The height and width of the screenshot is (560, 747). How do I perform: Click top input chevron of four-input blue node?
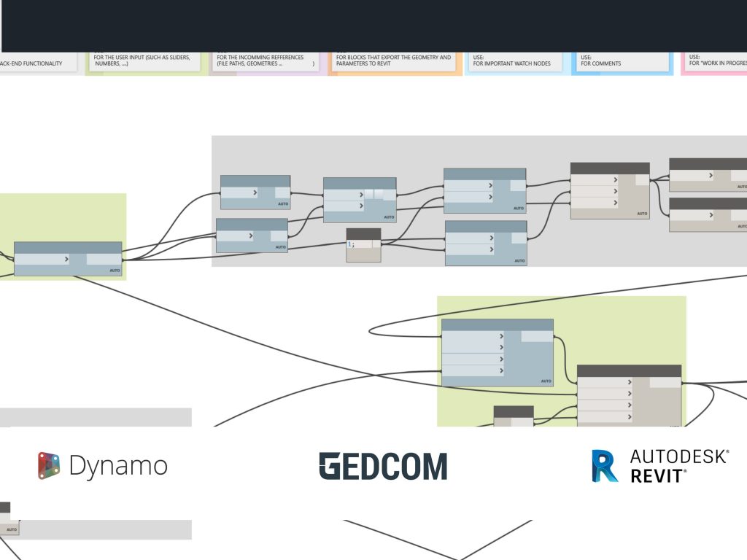pyautogui.click(x=500, y=336)
